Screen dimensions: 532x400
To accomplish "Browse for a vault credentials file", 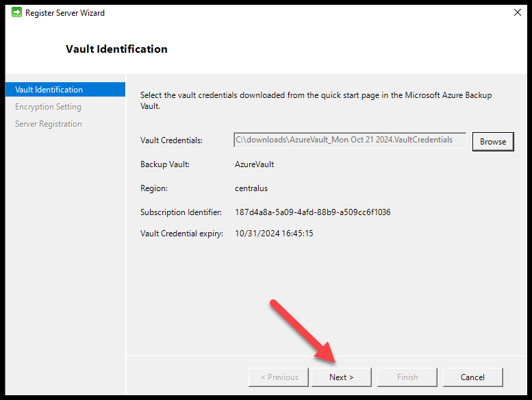I will (x=493, y=142).
